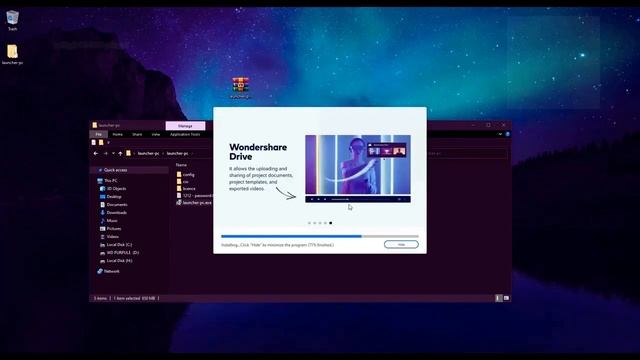This screenshot has height=360, width=640.
Task: Click the Name column header
Action: pyautogui.click(x=181, y=165)
